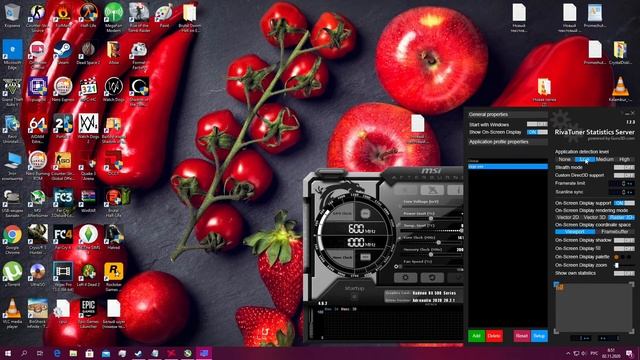Open taskbar search
This screenshot has width=640, height=360.
click(24, 353)
